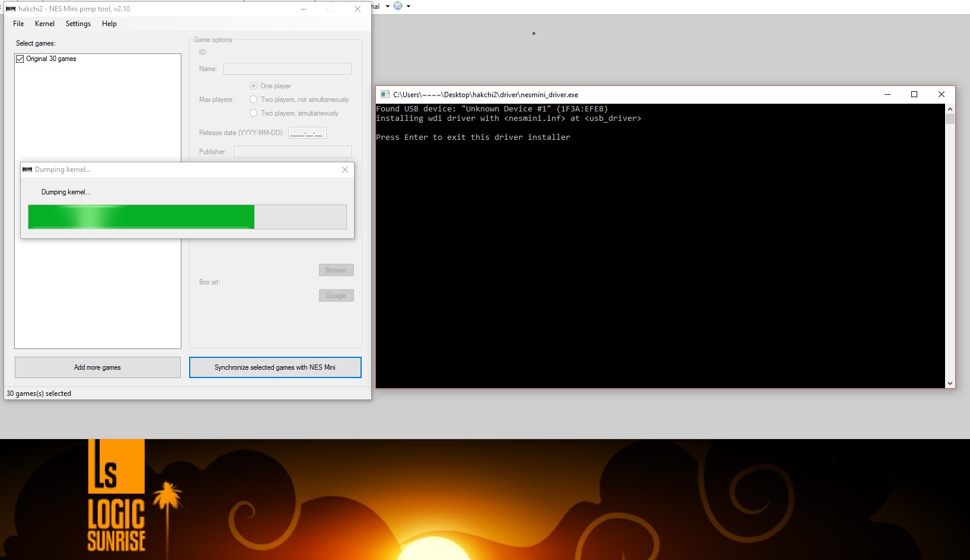This screenshot has width=970, height=560.
Task: Click the blue circle shape icon
Action: [398, 6]
